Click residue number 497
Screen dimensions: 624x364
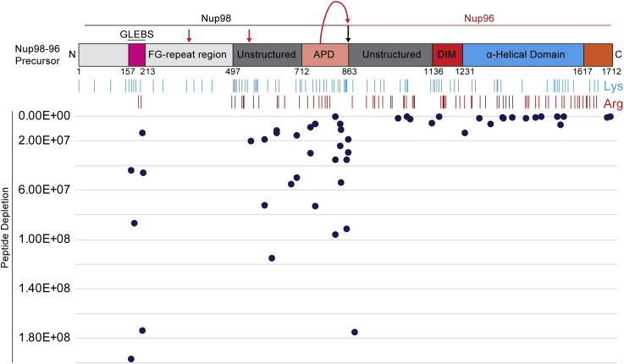233,72
